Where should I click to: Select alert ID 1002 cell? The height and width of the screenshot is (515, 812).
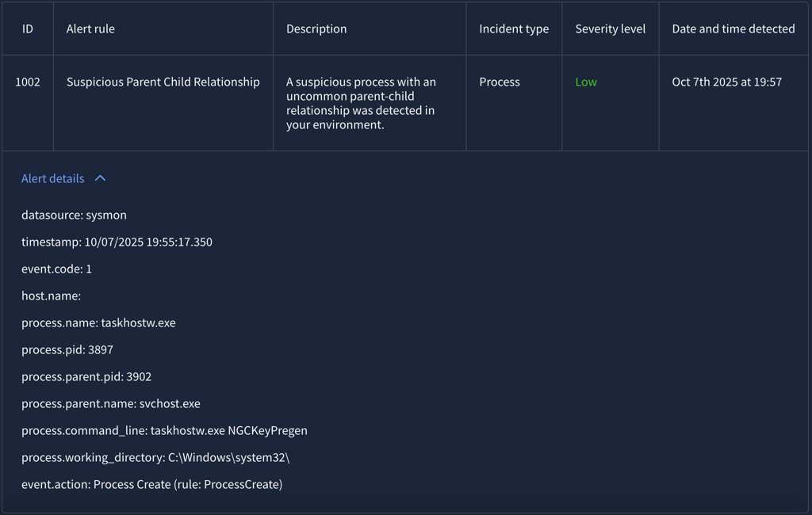coord(28,82)
